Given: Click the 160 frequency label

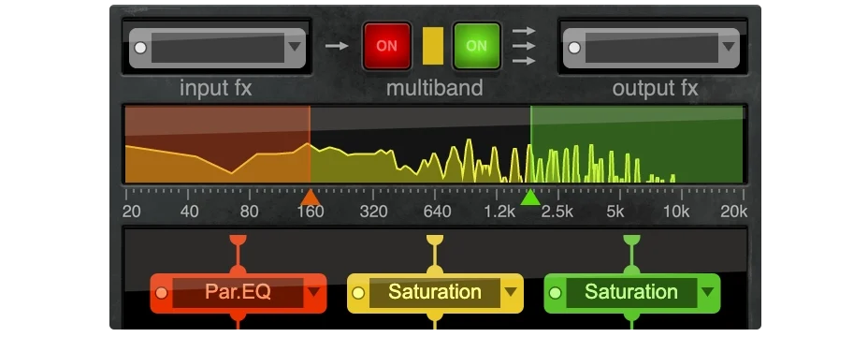Looking at the screenshot, I should coord(311,212).
